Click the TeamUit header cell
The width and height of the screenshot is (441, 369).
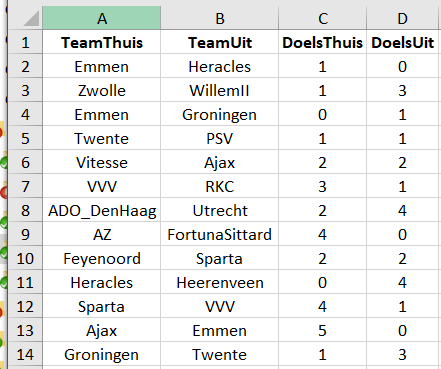(x=220, y=42)
